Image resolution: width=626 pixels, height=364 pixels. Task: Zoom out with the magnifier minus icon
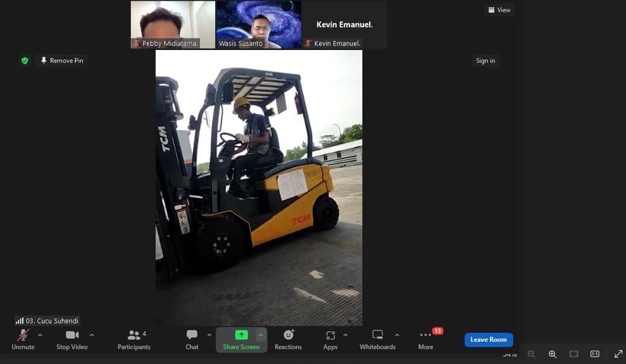tap(532, 354)
